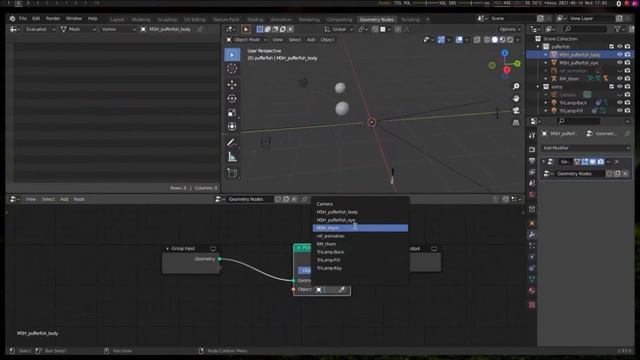Toggle TriLamp-Back viewport visibility eye
The width and height of the screenshot is (640, 360).
click(x=620, y=102)
